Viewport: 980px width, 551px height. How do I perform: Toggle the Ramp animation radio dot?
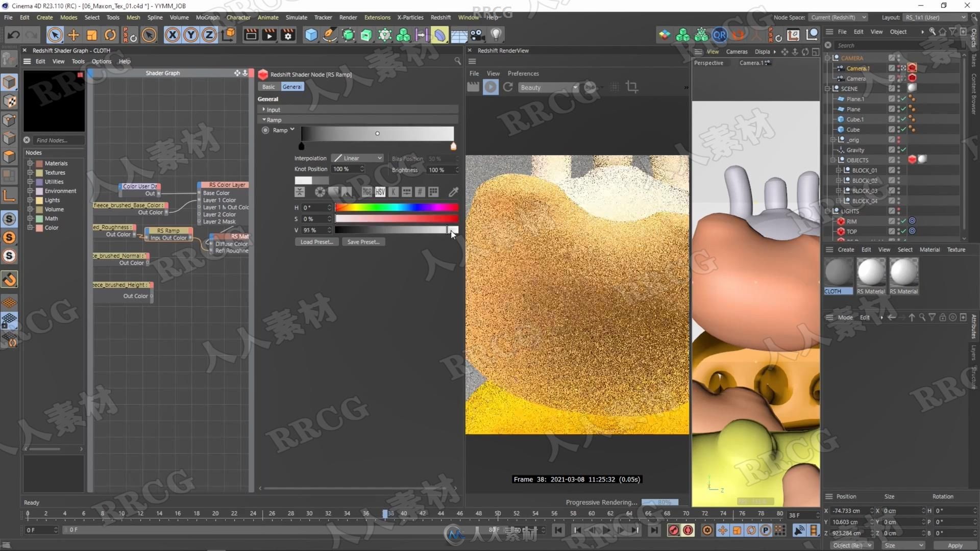265,130
